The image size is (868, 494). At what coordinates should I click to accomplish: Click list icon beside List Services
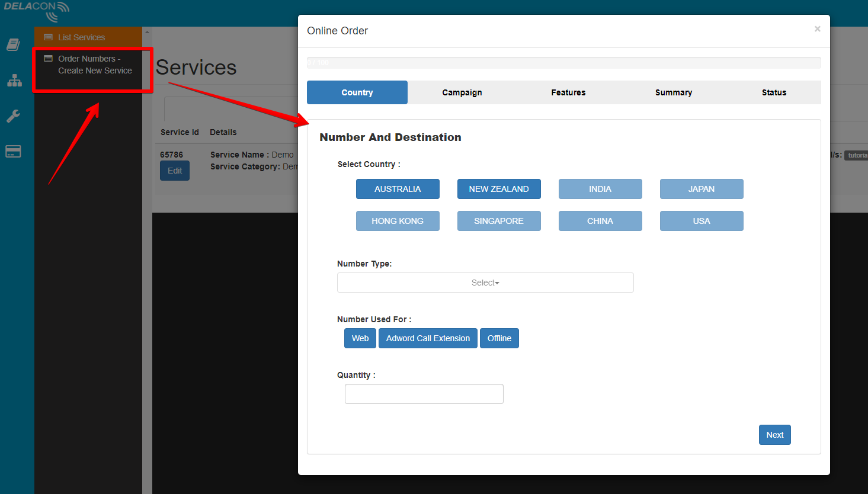[49, 37]
